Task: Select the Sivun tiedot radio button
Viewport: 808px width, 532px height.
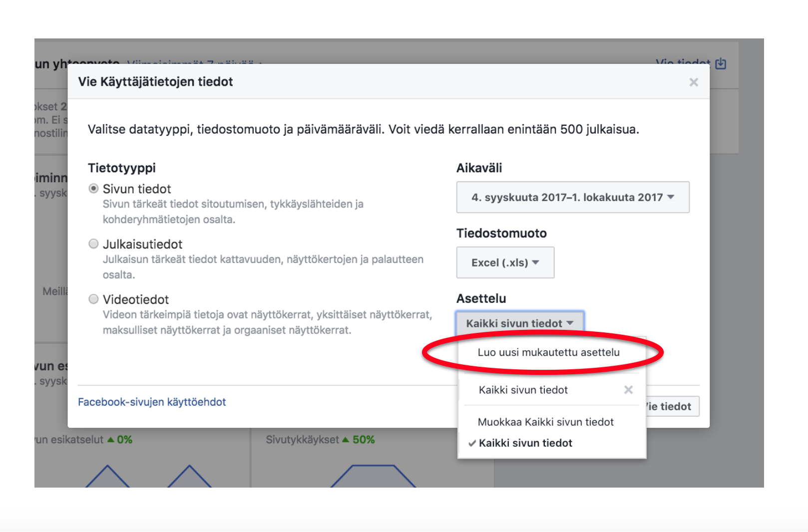Action: (93, 189)
